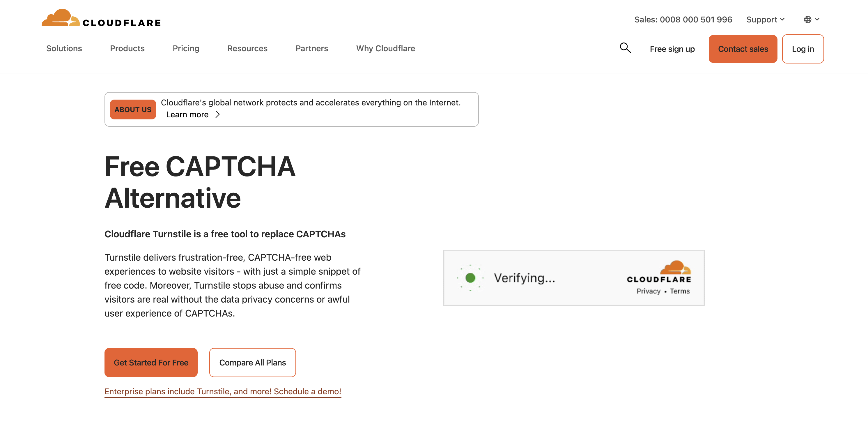Click the Compare All Plans button

click(252, 362)
